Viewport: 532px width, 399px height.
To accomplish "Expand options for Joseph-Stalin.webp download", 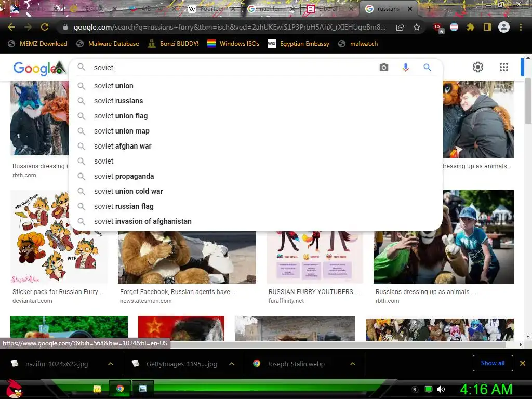I will click(353, 364).
